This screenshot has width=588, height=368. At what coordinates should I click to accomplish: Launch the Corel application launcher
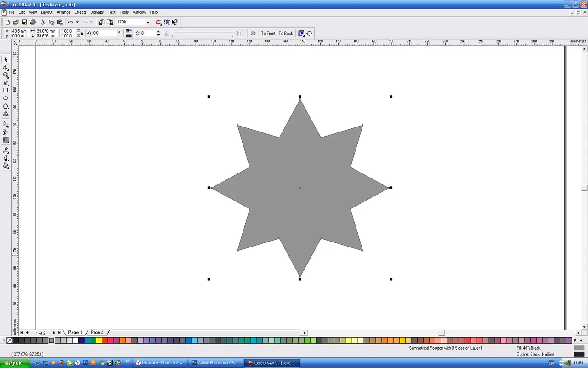click(158, 22)
